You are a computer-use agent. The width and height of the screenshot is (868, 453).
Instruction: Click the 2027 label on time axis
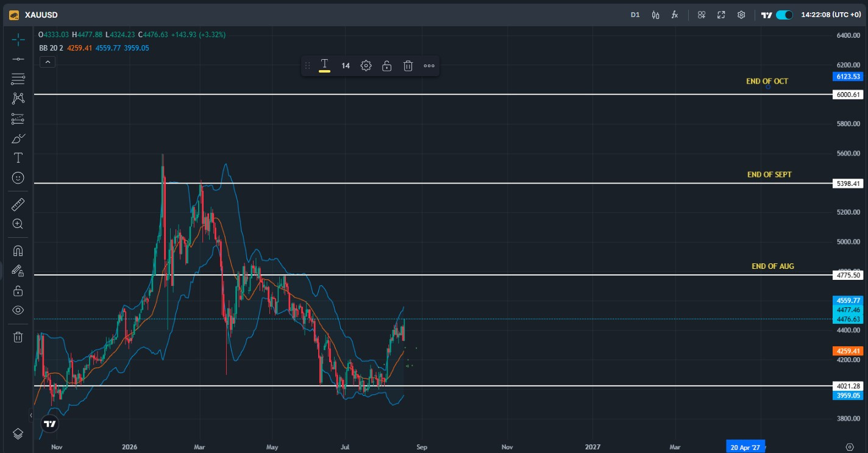593,447
